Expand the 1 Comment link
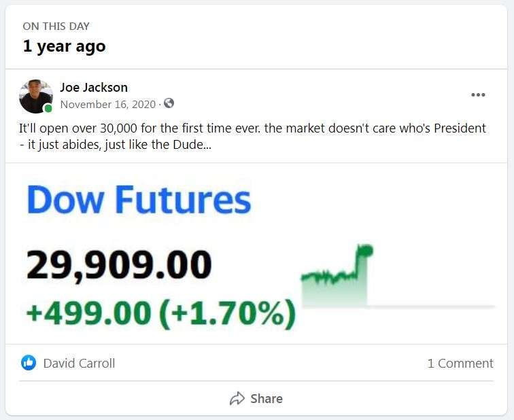 click(x=460, y=363)
